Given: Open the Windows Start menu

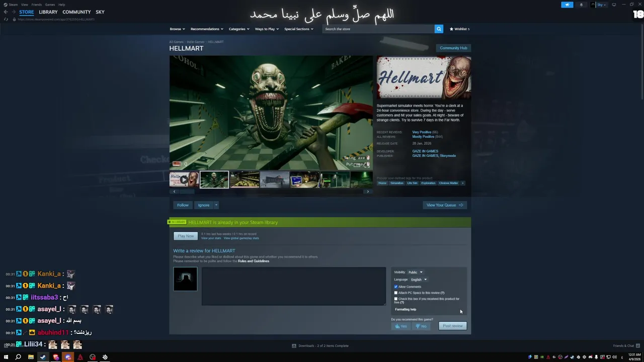Looking at the screenshot, I should [6, 357].
